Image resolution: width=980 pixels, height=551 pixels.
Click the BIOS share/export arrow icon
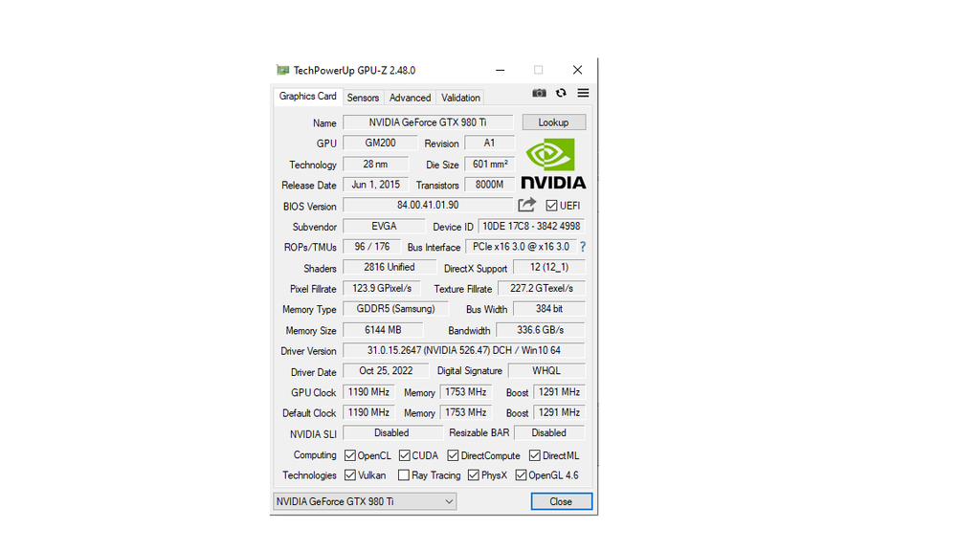[x=527, y=205]
